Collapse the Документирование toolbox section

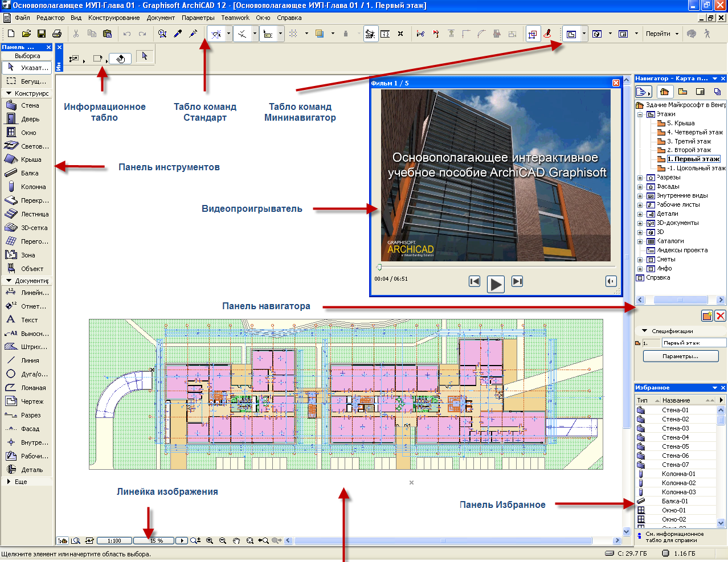pos(9,281)
